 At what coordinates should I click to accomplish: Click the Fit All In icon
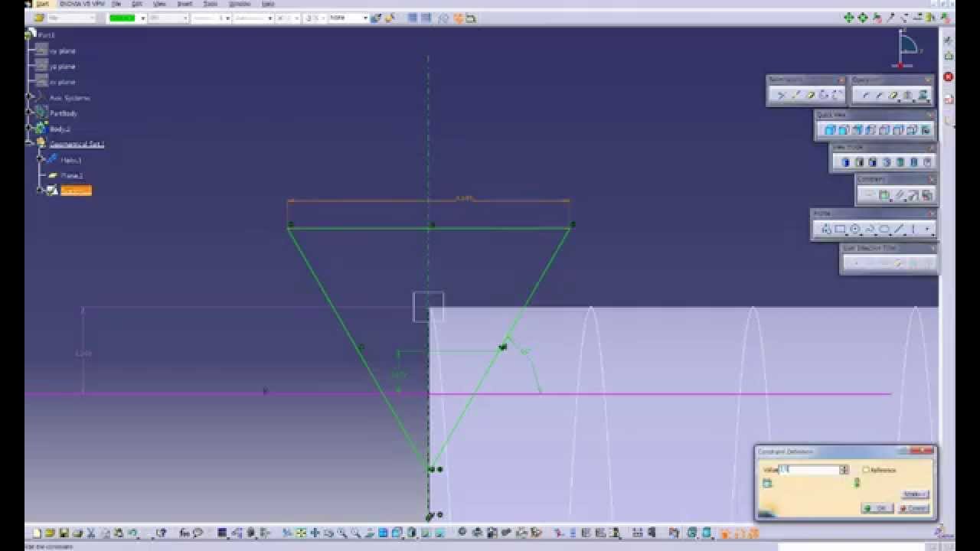point(301,532)
